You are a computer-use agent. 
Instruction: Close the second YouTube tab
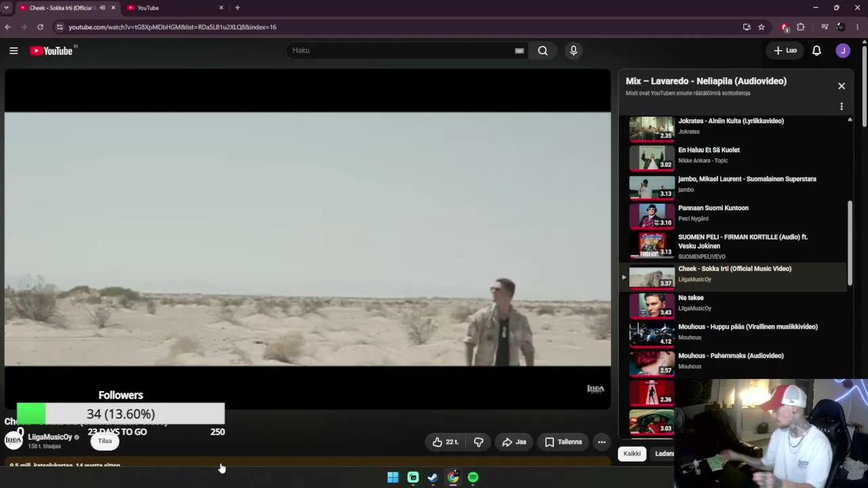[x=221, y=7]
